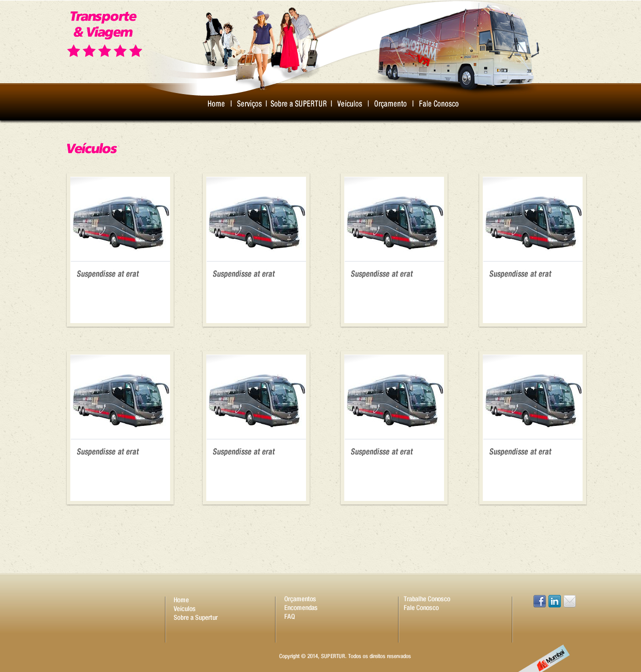Click the first bus thumbnail in top row
This screenshot has height=672, width=641.
tap(120, 221)
